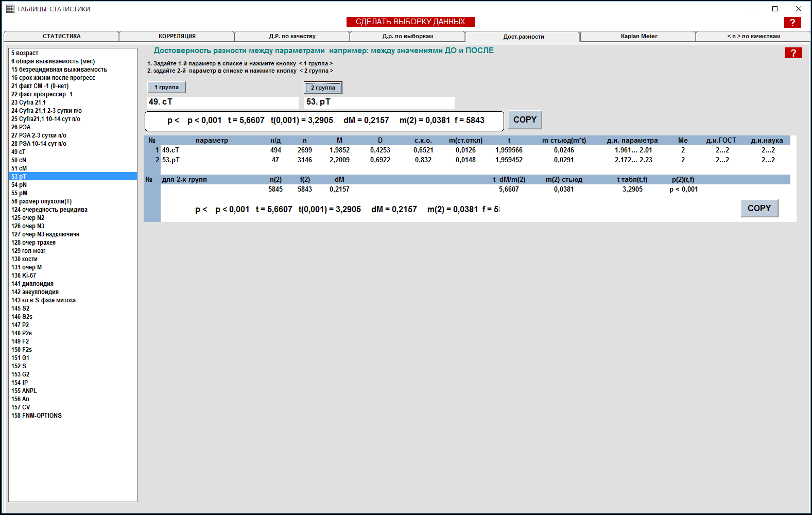The image size is (812, 515).
Task: Select 56 размер опухоли(Т) list item
Action: (41, 201)
